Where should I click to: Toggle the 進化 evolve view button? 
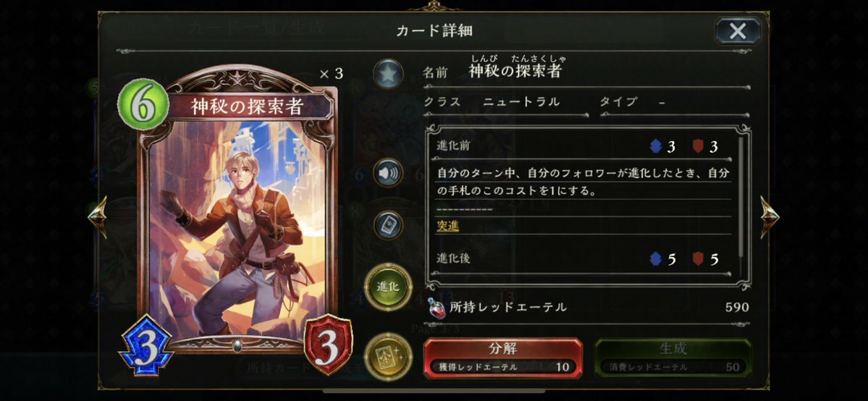(388, 287)
